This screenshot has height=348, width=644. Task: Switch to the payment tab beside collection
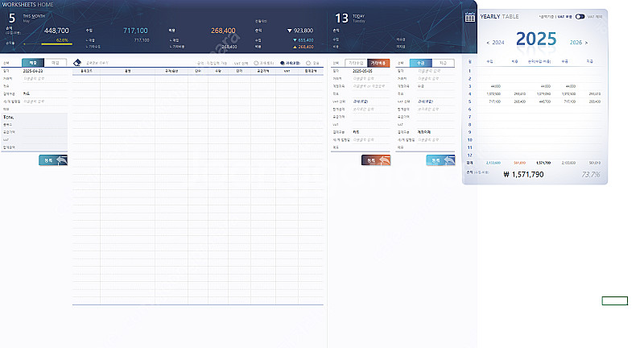[x=444, y=63]
